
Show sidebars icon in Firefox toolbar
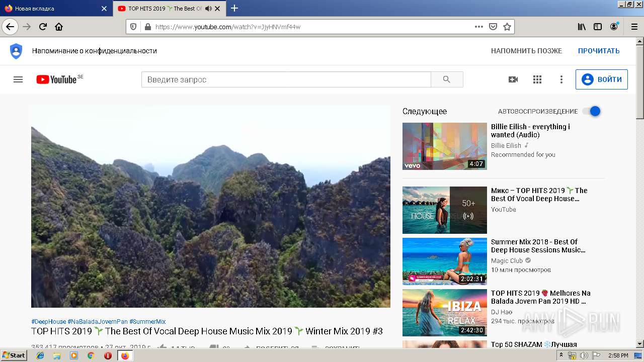click(x=598, y=27)
